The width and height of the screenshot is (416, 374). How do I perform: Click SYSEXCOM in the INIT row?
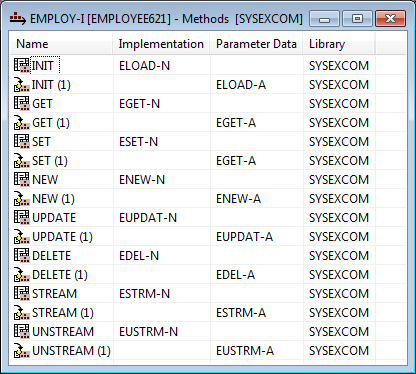click(339, 66)
